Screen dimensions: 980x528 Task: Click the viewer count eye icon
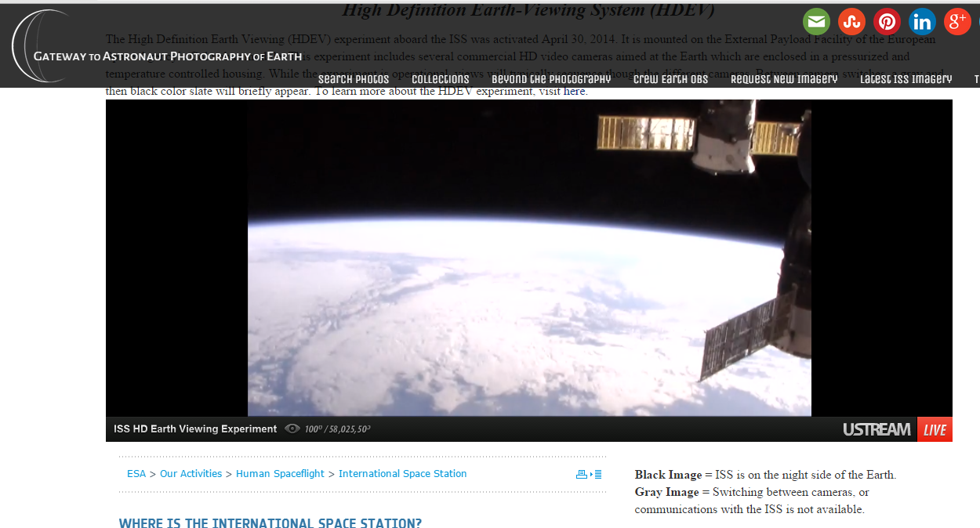tap(292, 429)
